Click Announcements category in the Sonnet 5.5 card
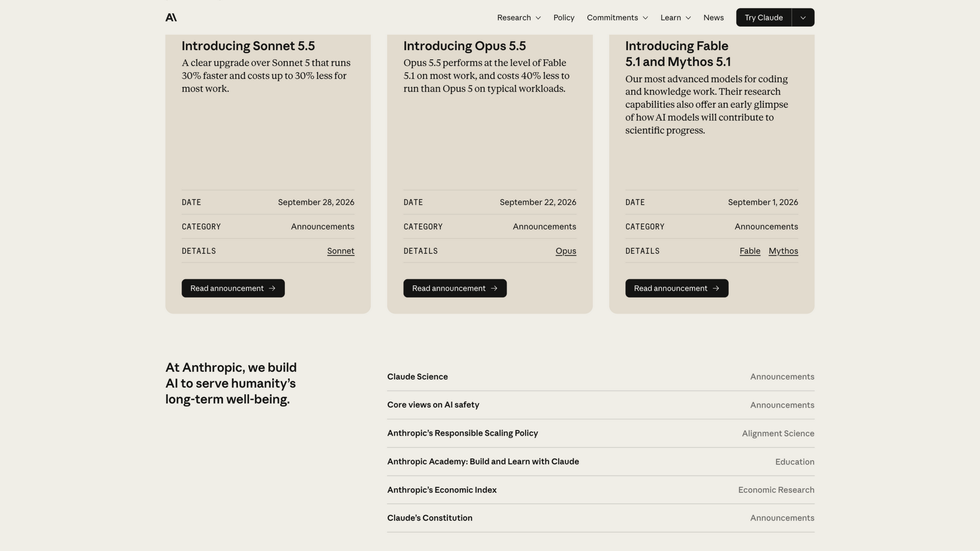The image size is (980, 551). click(323, 227)
